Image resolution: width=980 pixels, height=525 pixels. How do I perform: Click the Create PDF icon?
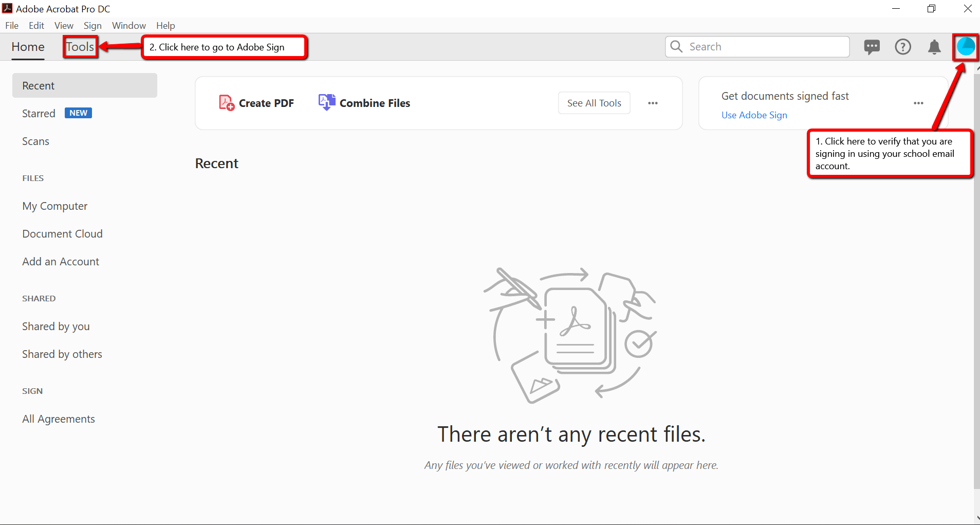(227, 103)
